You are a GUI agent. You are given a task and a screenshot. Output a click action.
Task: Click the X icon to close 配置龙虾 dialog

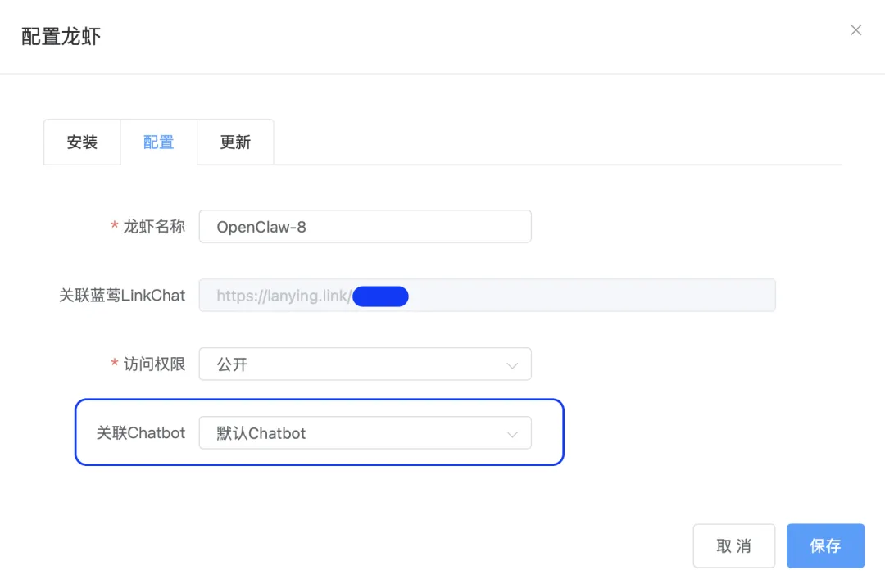[x=855, y=29]
